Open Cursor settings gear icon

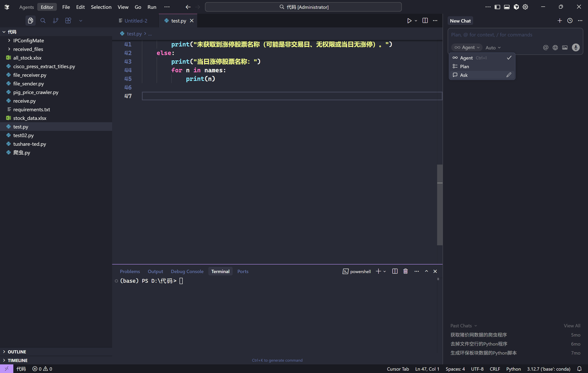tap(525, 7)
